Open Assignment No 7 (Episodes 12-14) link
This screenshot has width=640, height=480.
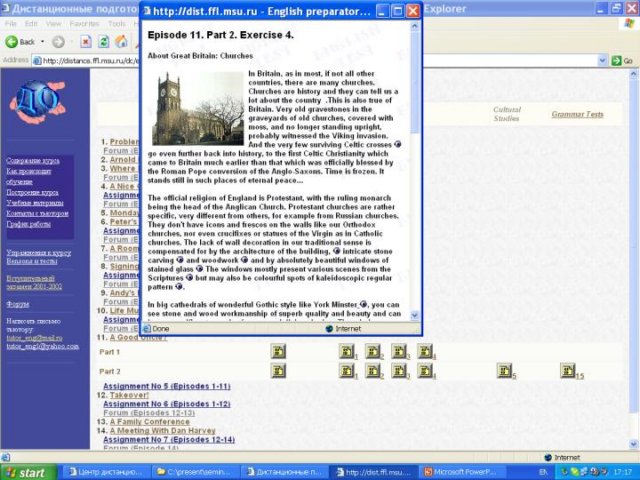click(169, 440)
